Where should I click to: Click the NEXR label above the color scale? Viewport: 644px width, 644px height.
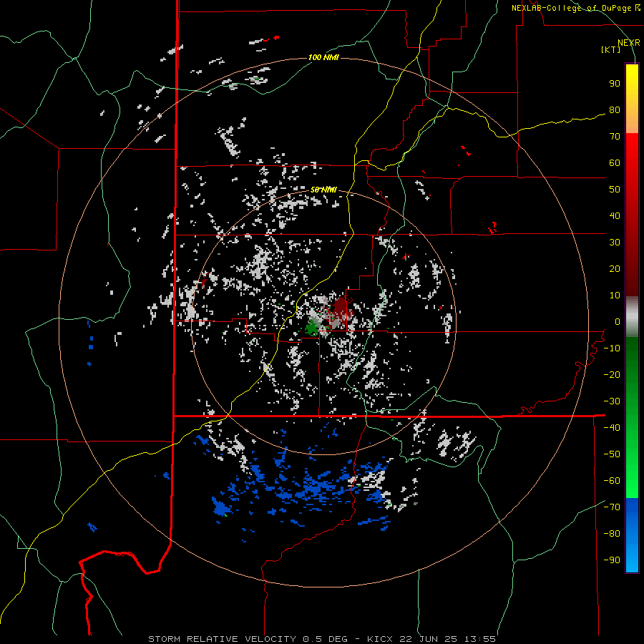click(628, 43)
